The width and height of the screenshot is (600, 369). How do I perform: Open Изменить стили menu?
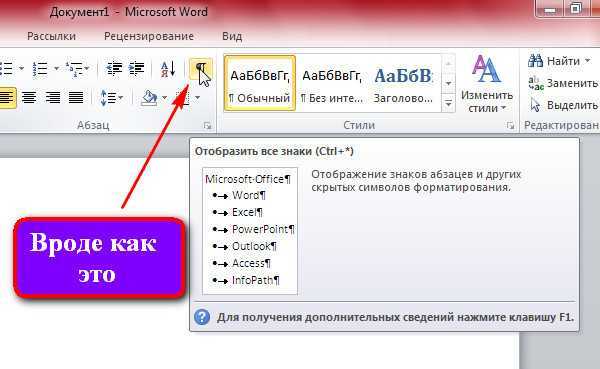(x=486, y=83)
